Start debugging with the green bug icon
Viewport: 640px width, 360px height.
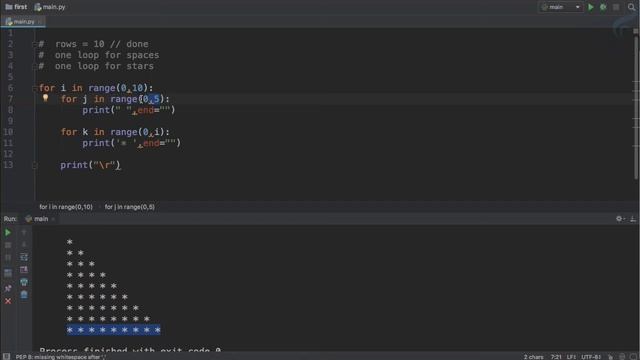(603, 7)
